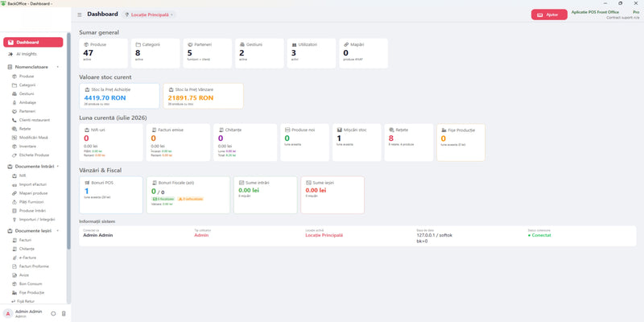Click the Import eFacturi icon

tap(14, 185)
